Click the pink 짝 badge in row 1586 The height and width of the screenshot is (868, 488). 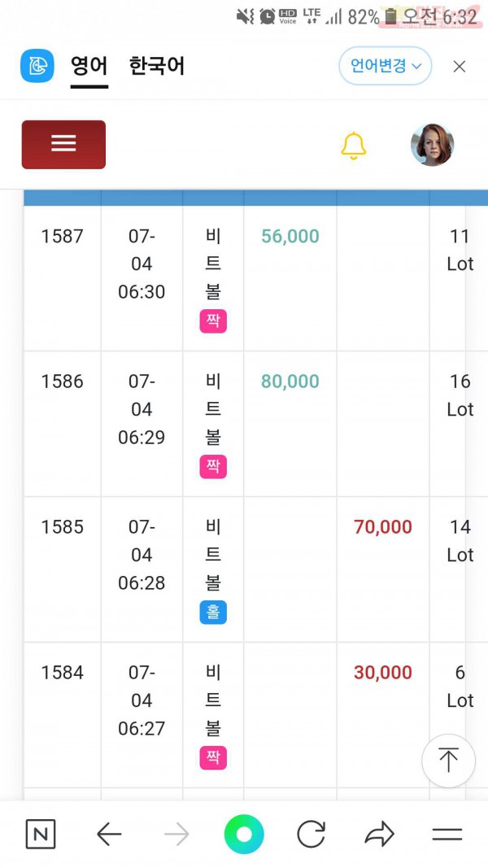tap(213, 467)
